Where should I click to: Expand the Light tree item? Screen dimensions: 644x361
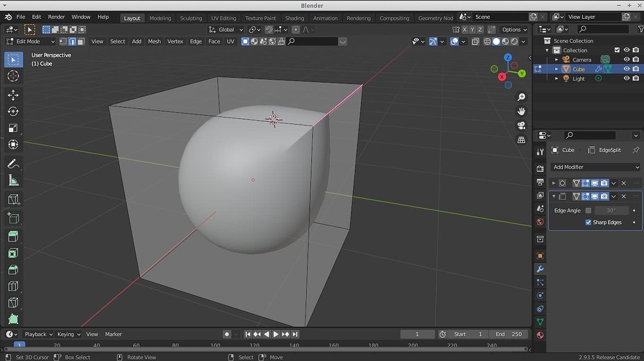pyautogui.click(x=556, y=78)
